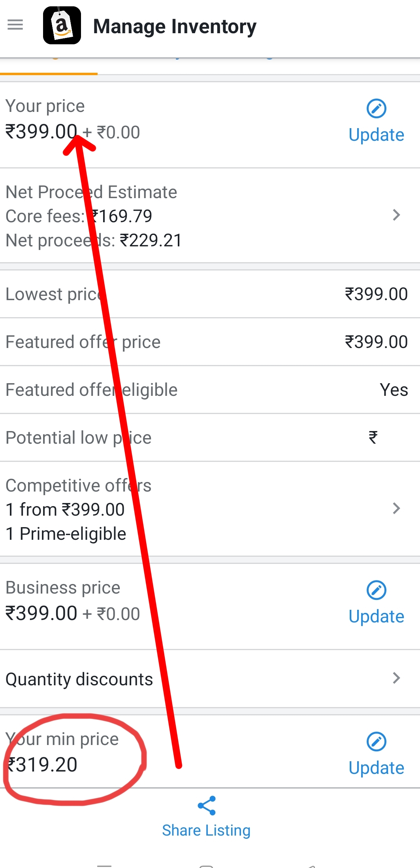The width and height of the screenshot is (420, 868).
Task: Tap the Amazon Seller app logo
Action: click(62, 25)
